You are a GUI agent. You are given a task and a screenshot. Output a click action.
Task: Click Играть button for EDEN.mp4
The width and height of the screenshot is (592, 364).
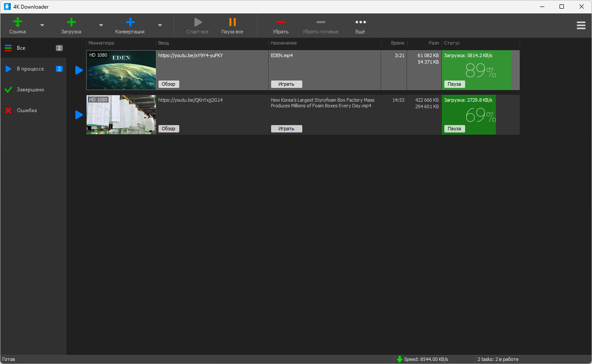point(287,84)
